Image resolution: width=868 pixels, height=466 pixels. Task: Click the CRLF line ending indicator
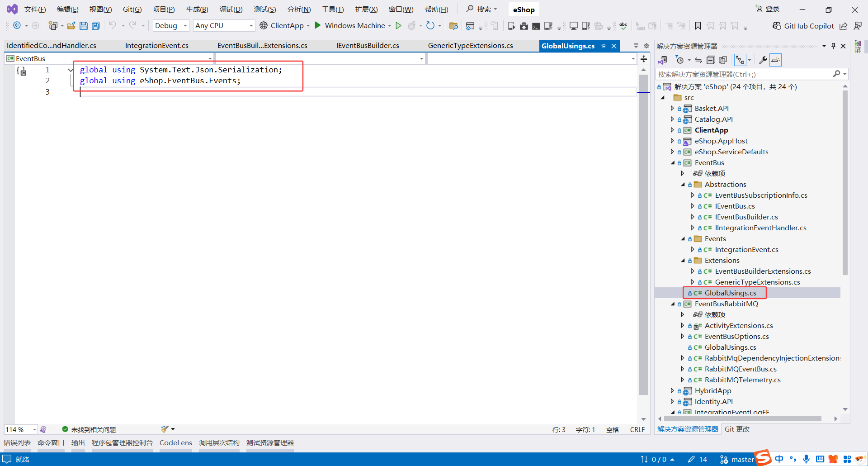(x=637, y=429)
